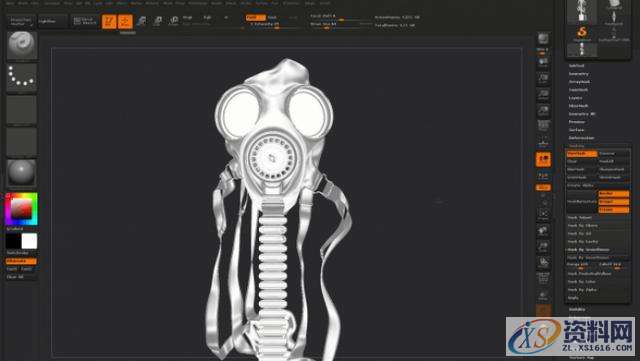
Task: Click the Frame icon on right shelf
Action: tap(543, 214)
